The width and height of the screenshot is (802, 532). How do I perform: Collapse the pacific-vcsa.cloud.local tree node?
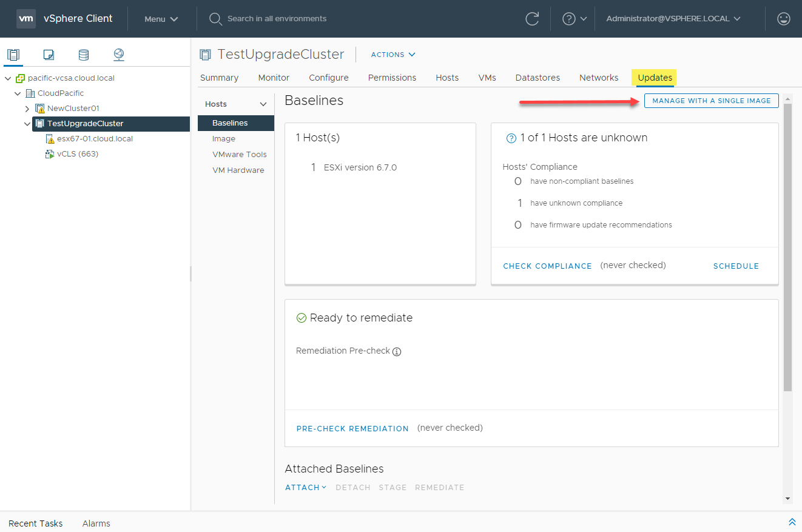tap(8, 78)
